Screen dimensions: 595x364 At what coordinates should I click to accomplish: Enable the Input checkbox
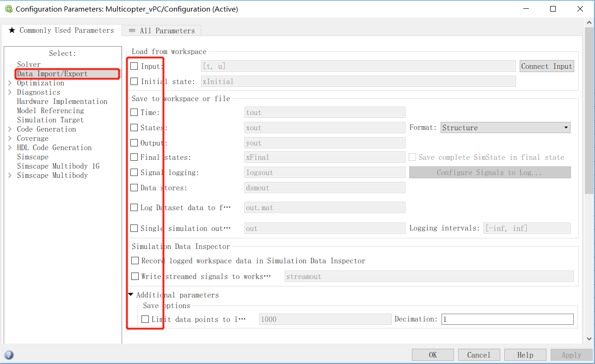(134, 67)
